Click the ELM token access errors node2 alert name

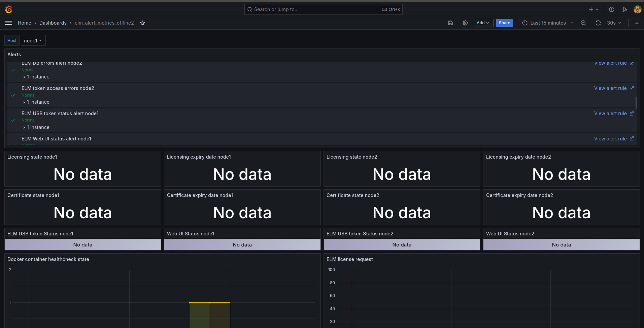[x=58, y=88]
